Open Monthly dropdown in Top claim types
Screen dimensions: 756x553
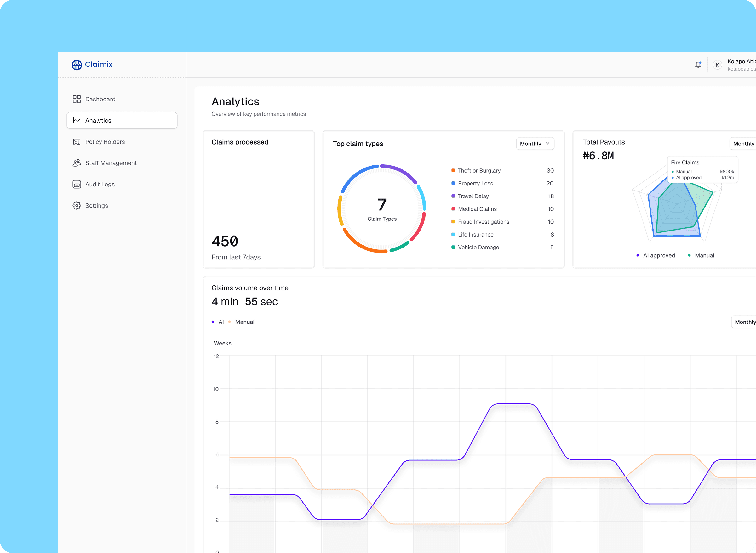click(x=535, y=144)
